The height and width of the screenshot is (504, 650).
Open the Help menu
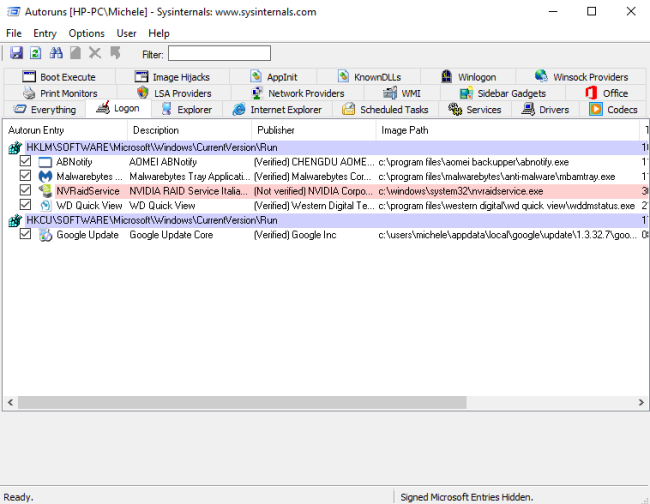click(159, 33)
